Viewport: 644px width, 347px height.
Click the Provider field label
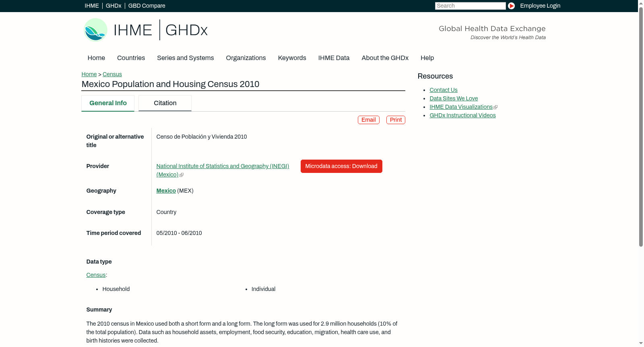coord(98,166)
